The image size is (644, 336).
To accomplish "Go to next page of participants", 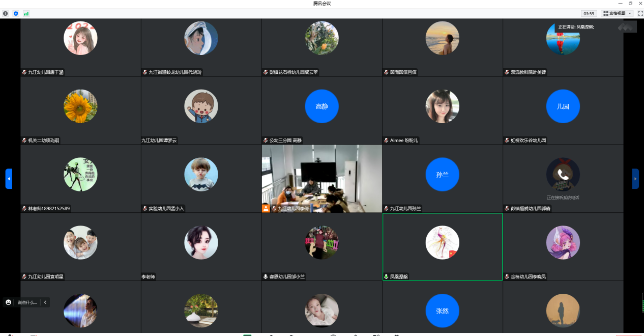I will pyautogui.click(x=635, y=179).
